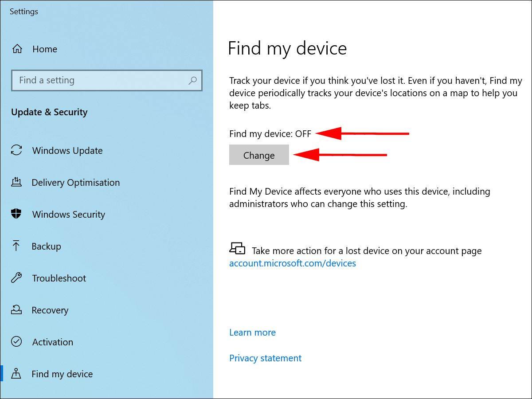This screenshot has height=399, width=532.
Task: Click the Find my device sidebar icon
Action: pyautogui.click(x=16, y=374)
